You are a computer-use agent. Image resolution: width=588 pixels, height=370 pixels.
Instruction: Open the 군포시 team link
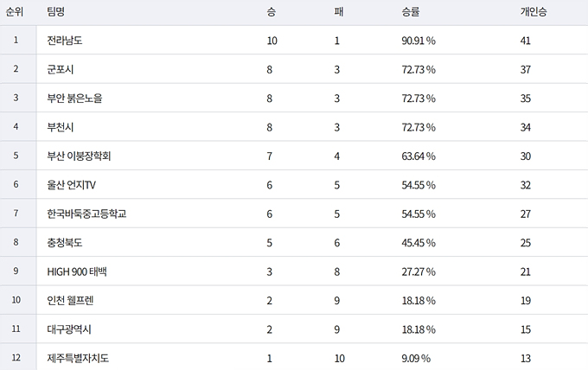click(x=61, y=69)
